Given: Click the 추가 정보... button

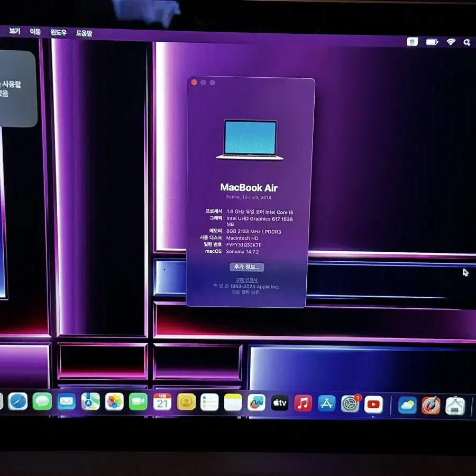Looking at the screenshot, I should (246, 267).
